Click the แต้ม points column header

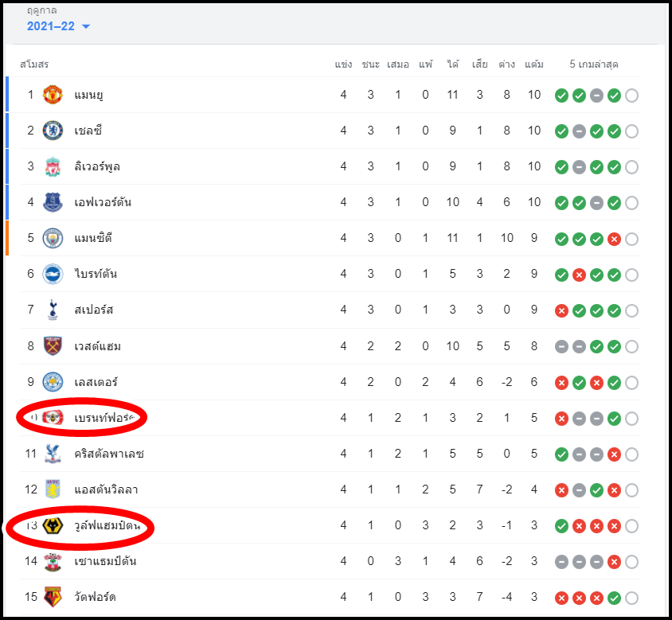pyautogui.click(x=534, y=64)
